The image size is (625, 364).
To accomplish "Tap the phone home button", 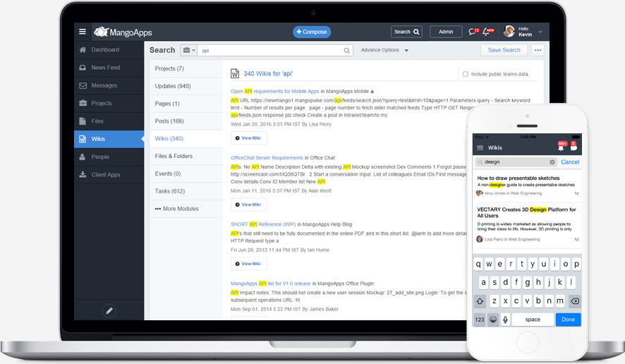I will pyautogui.click(x=528, y=341).
